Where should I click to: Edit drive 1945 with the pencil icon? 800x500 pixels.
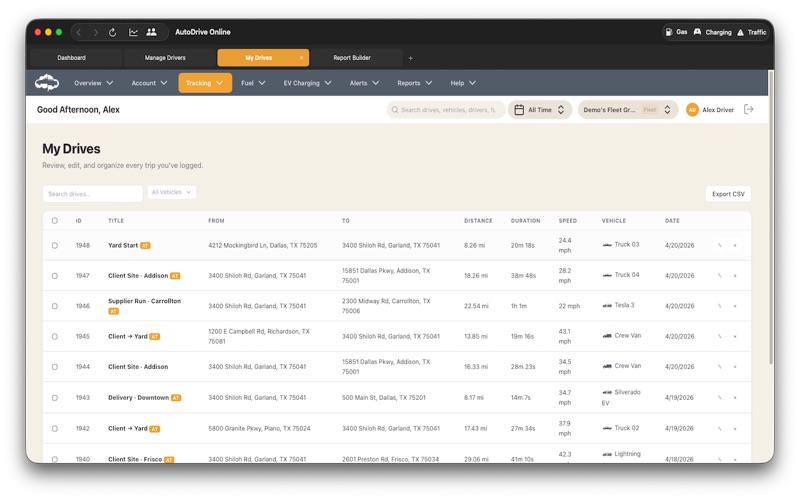(x=719, y=336)
